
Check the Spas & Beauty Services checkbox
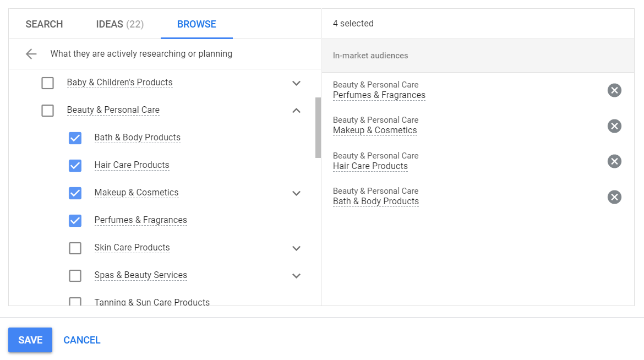(75, 275)
